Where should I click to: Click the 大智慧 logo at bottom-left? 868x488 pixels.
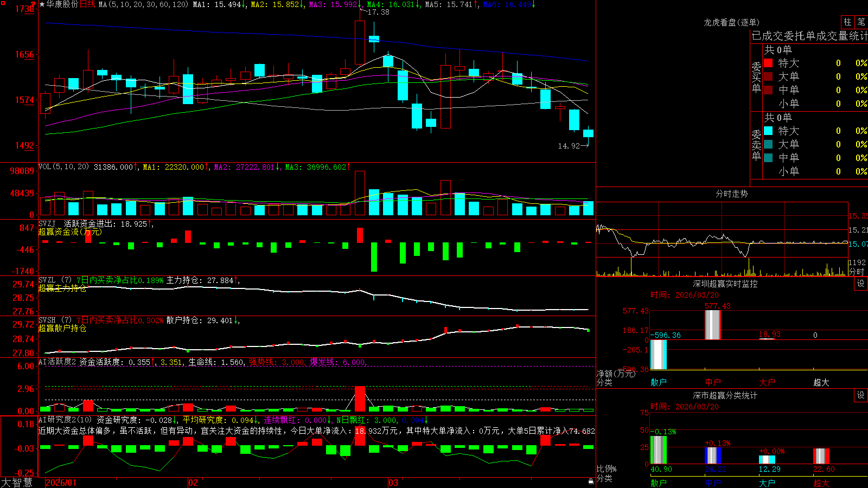(17, 483)
